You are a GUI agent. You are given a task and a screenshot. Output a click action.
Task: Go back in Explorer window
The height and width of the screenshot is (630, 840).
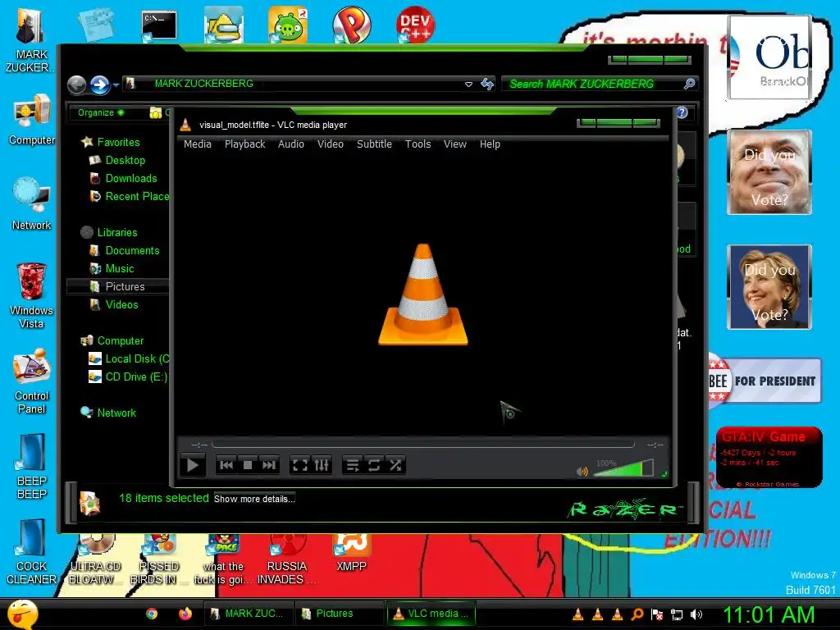click(76, 84)
